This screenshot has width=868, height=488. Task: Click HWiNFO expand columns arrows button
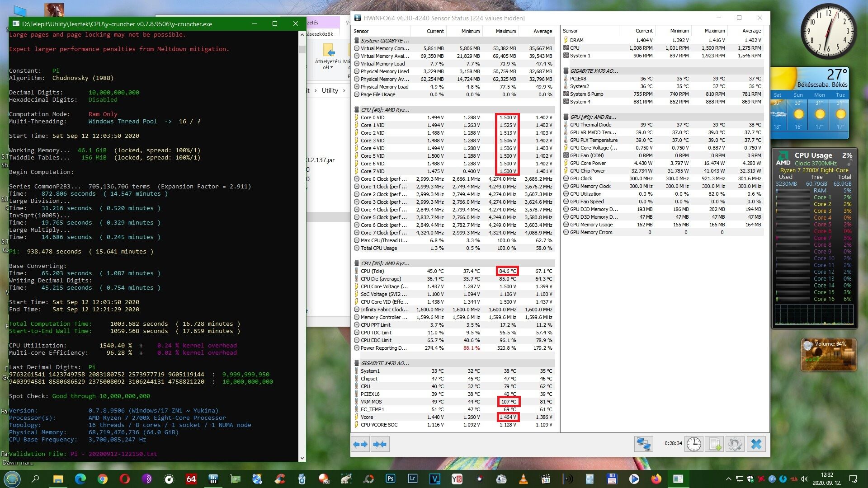[360, 444]
